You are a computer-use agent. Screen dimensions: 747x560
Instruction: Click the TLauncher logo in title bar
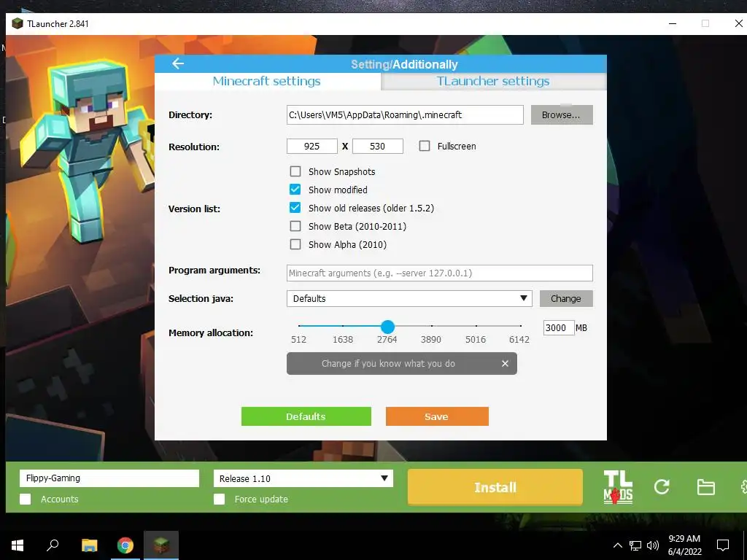(x=18, y=23)
